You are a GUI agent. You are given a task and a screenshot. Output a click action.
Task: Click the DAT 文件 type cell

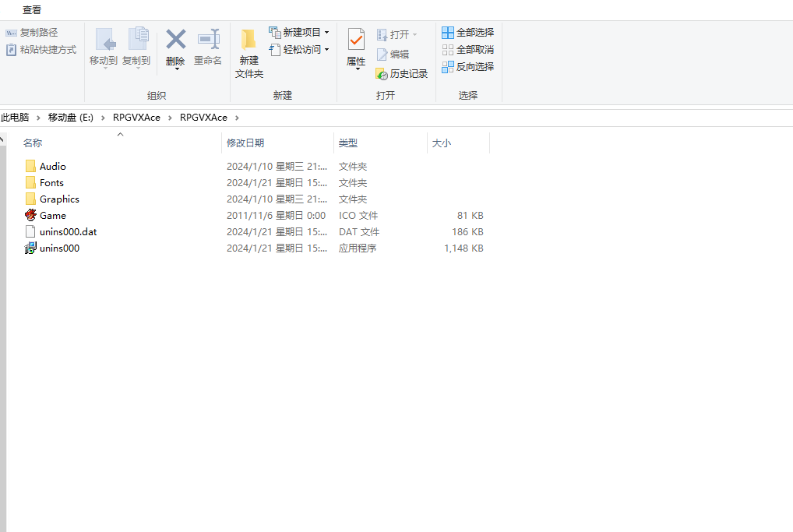click(359, 232)
